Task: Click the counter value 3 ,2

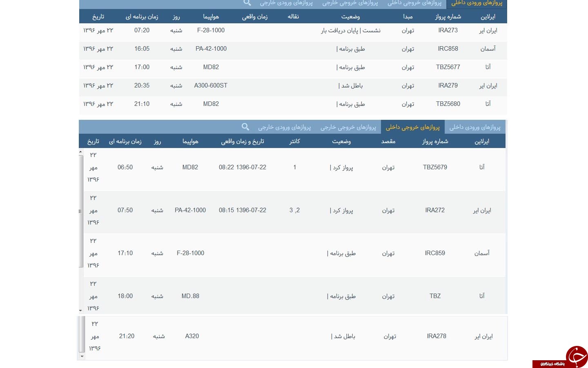Action: [294, 210]
